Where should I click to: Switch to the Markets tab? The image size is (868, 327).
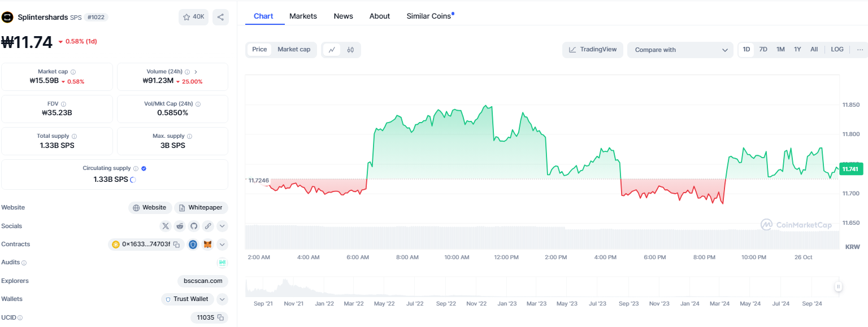pyautogui.click(x=303, y=16)
